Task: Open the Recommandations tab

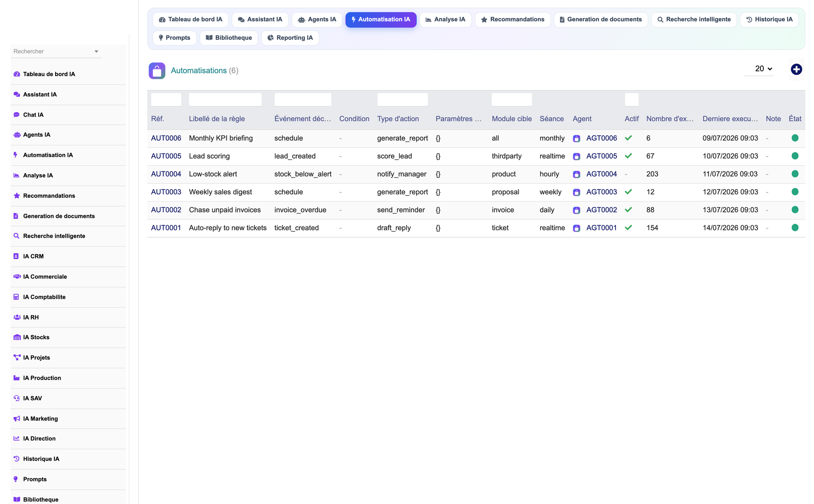Action: coord(513,20)
